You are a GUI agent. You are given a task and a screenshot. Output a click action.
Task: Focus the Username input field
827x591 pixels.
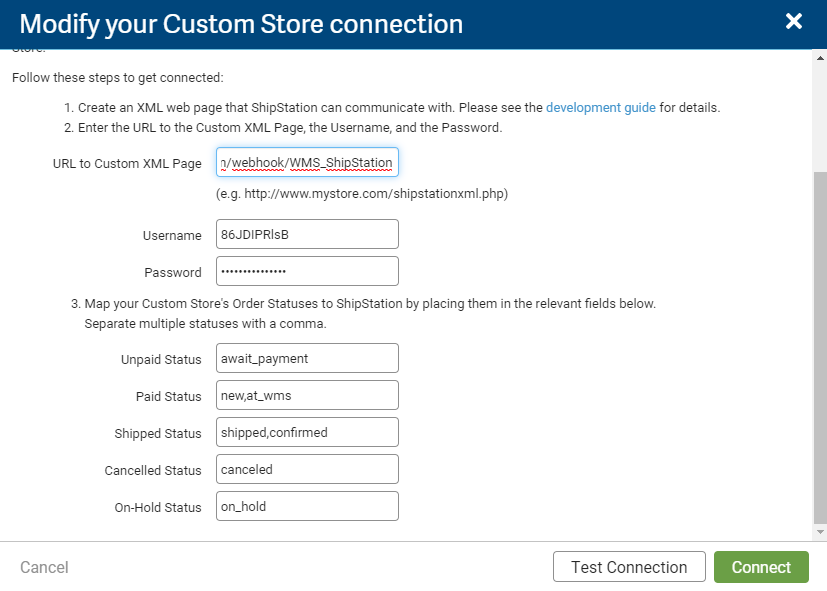click(x=307, y=235)
